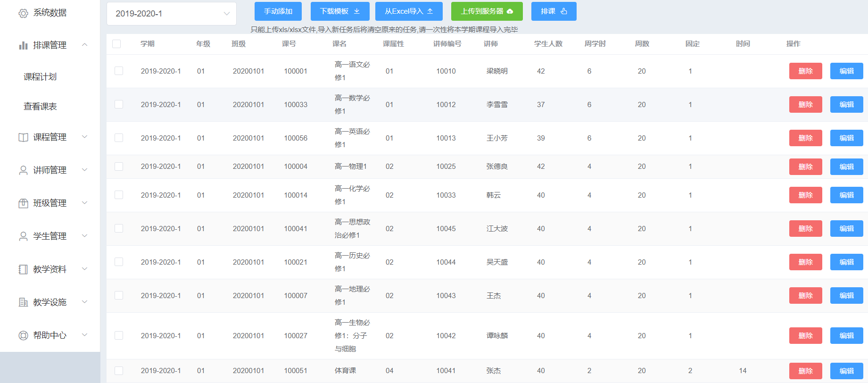This screenshot has width=868, height=383.
Task: Click the 讲师管理 person icon
Action: click(23, 170)
